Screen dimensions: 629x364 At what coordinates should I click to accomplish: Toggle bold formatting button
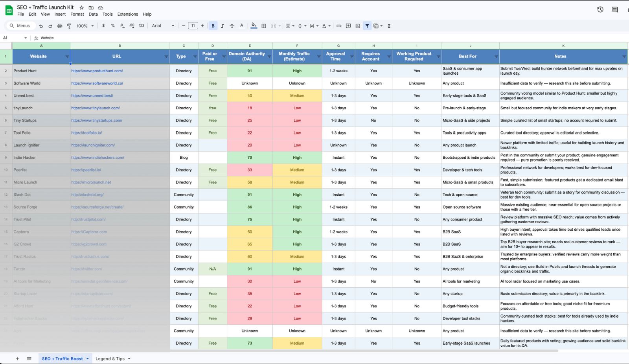213,26
